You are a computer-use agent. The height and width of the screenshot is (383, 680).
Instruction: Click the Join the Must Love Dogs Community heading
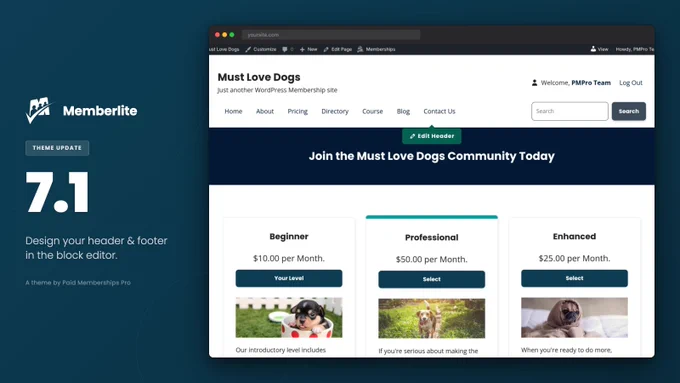[x=432, y=156]
